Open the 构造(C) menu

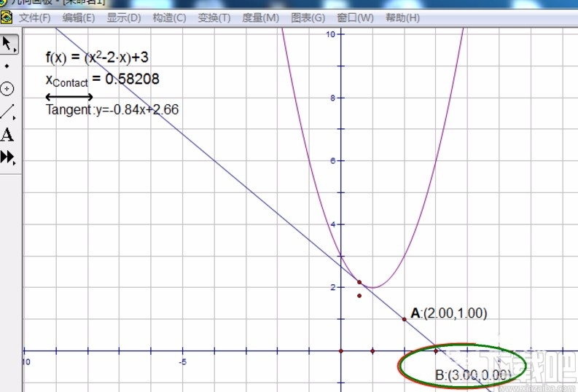click(169, 17)
